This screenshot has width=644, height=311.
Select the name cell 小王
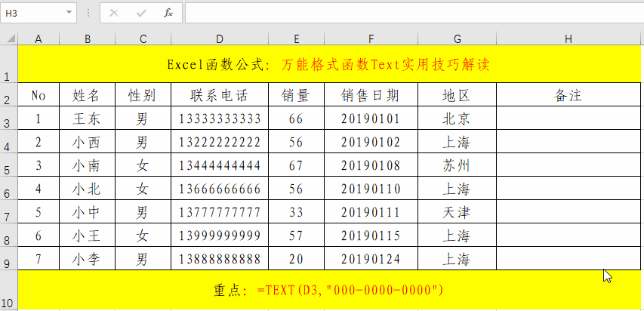tap(87, 235)
